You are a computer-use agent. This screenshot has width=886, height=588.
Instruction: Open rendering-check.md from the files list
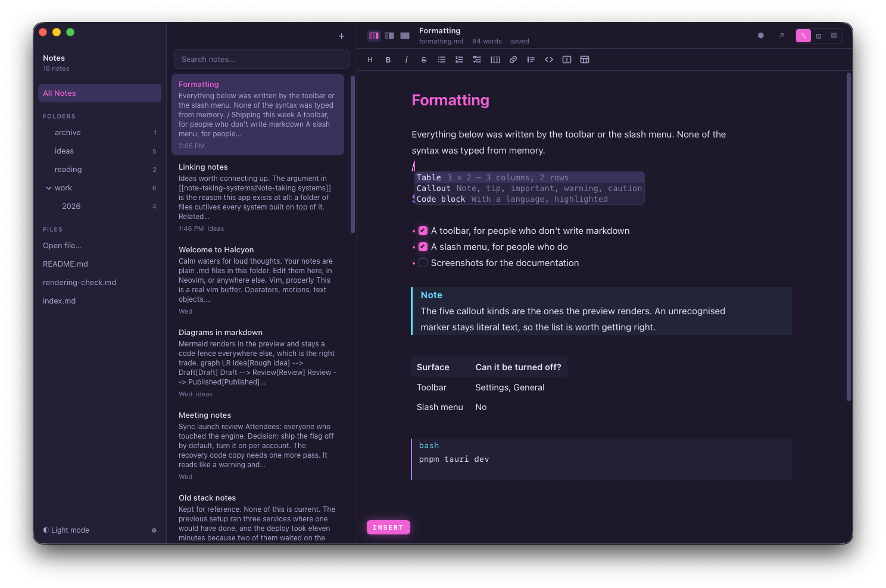click(79, 283)
